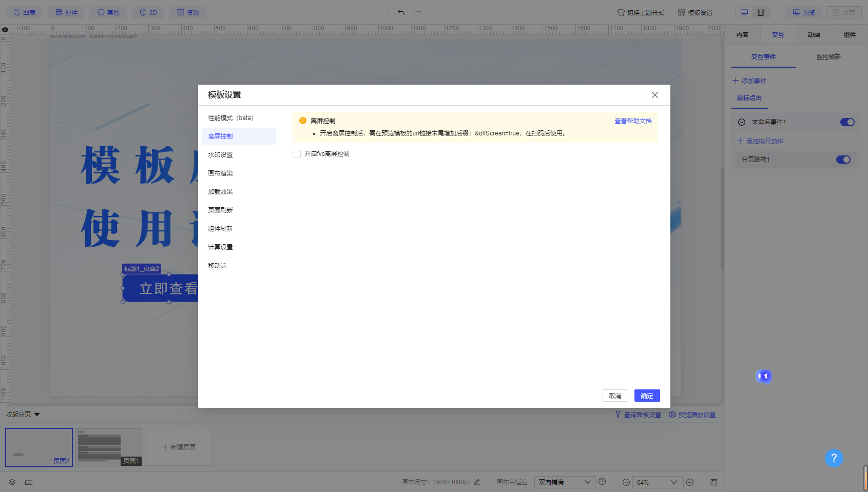Select the 监控刷新 sub-tab
The image size is (868, 492).
(828, 57)
